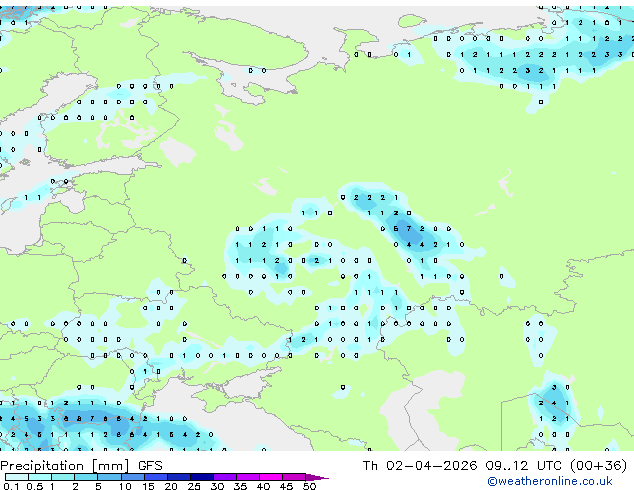Screen dimensions: 634x490
Task: Pick the 35–40 mm violet legend segment
Action: point(248,477)
